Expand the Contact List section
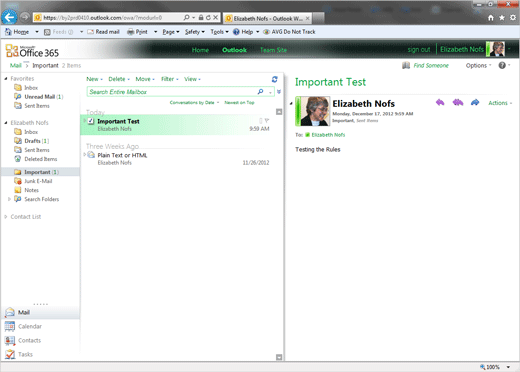The width and height of the screenshot is (520, 372). (x=6, y=217)
